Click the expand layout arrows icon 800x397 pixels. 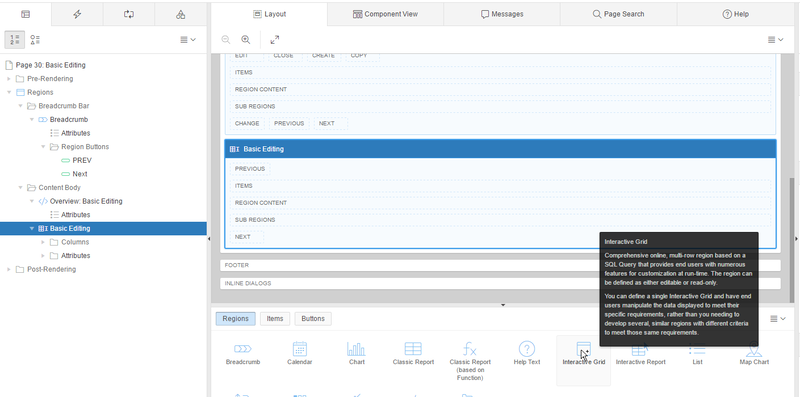pos(274,40)
